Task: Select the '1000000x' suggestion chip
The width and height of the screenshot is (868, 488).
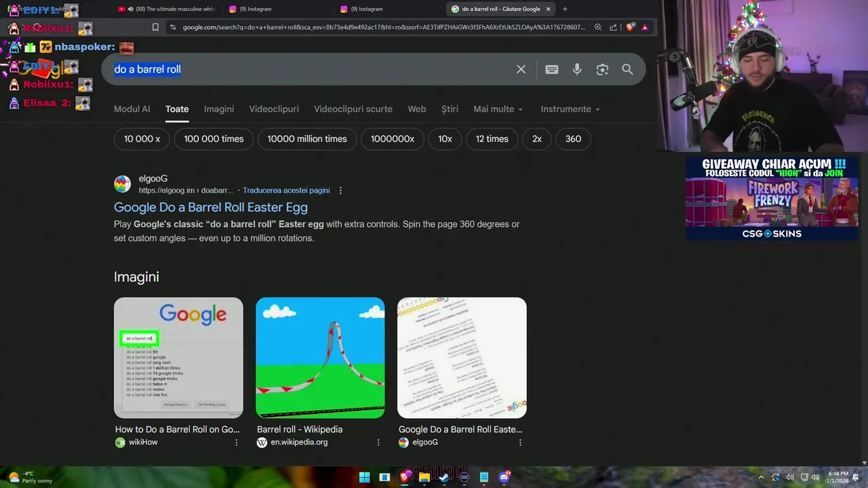Action: [393, 139]
